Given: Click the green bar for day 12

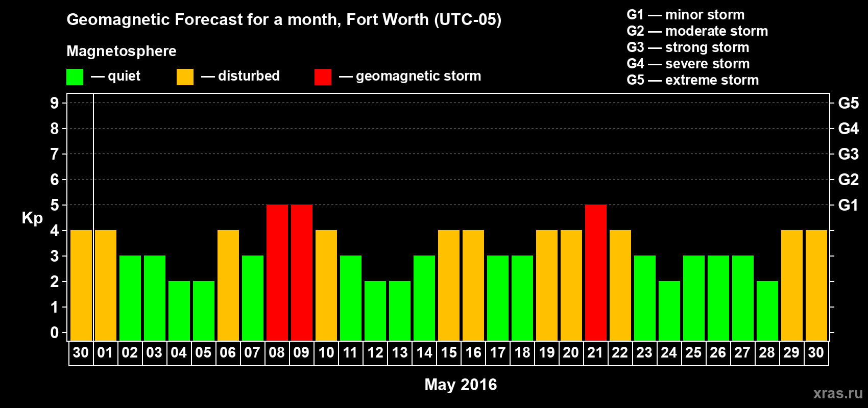Looking at the screenshot, I should point(375,311).
